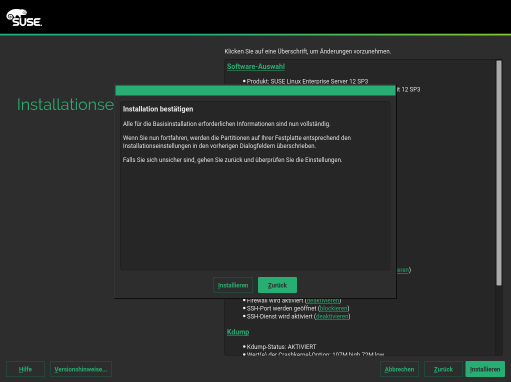Click the 'Falls Sie sich unsicher sind' paragraph
The height and width of the screenshot is (382, 511).
pos(232,160)
